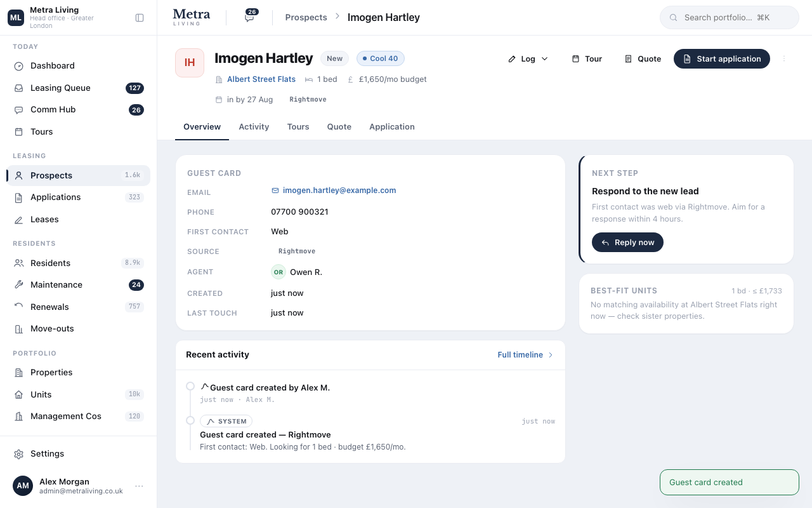Click 'Guest card created — Rightmove' entry
This screenshot has width=812, height=508.
coord(265,435)
